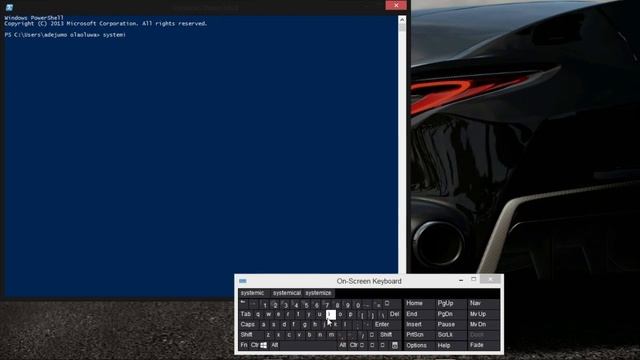
Task: Click the Enter key on On-Screen Keyboard
Action: click(x=386, y=324)
